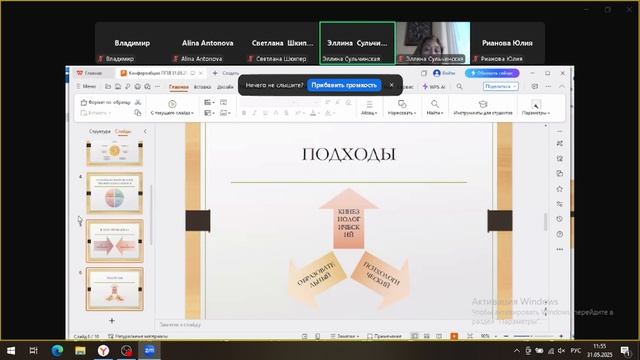
Task: Switch to the Главная ribbon tab
Action: point(179,87)
